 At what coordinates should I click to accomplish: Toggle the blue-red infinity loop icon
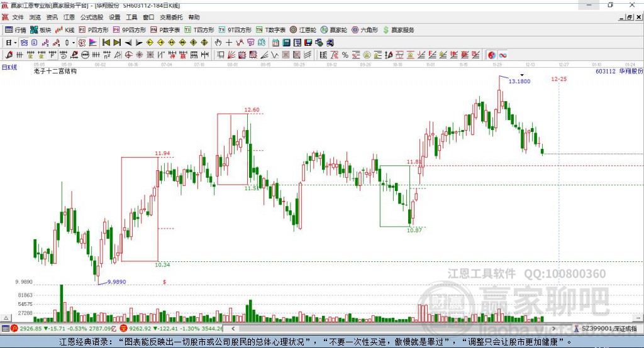[x=502, y=55]
